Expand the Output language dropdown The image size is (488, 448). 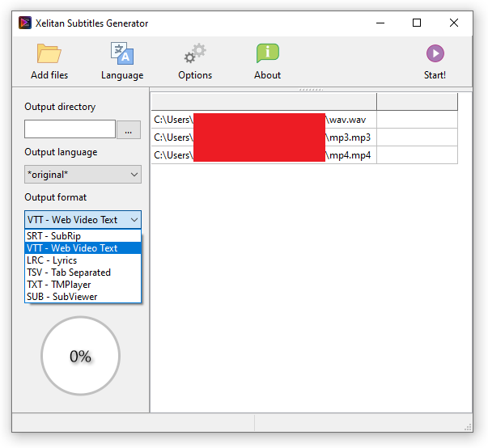pos(83,175)
